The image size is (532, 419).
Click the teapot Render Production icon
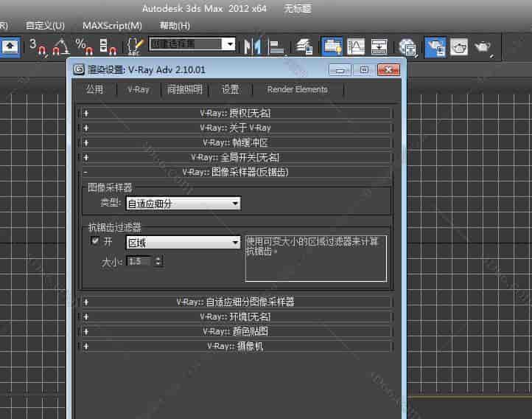coord(483,46)
